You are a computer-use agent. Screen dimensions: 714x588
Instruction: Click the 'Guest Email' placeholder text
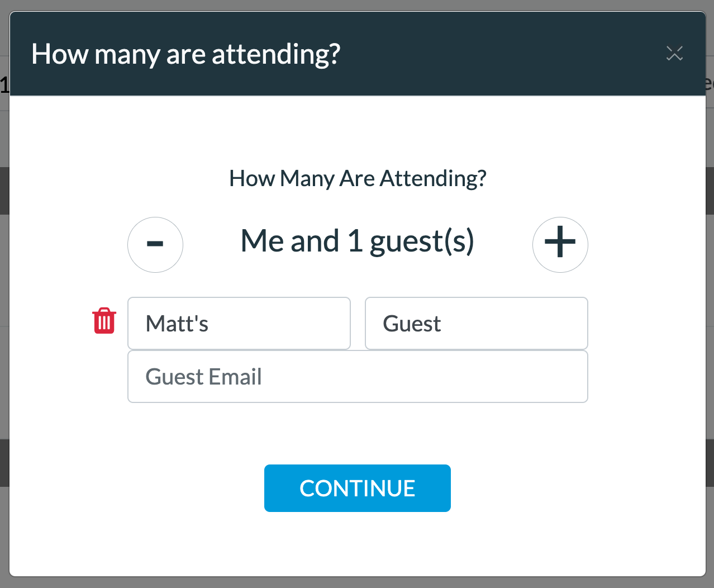point(203,377)
